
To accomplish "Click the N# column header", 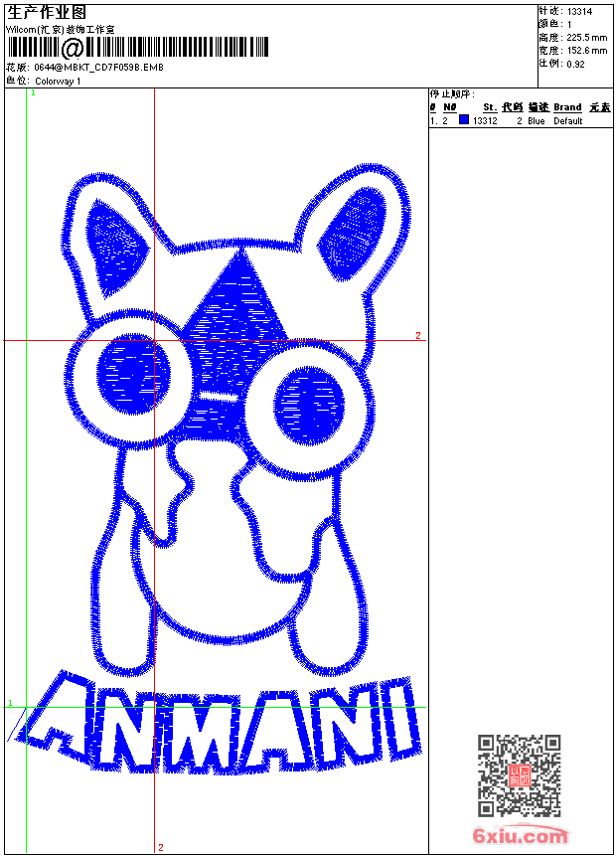I will pyautogui.click(x=449, y=107).
